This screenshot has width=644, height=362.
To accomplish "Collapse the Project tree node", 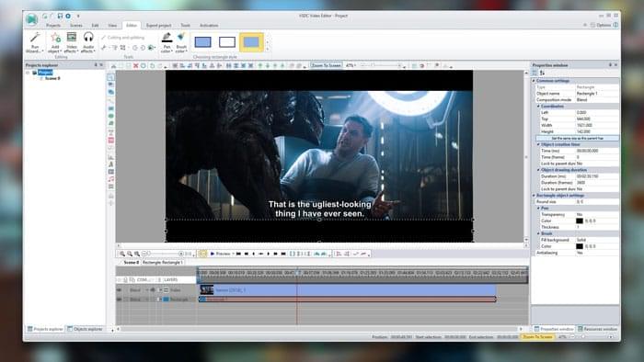I will pyautogui.click(x=28, y=73).
